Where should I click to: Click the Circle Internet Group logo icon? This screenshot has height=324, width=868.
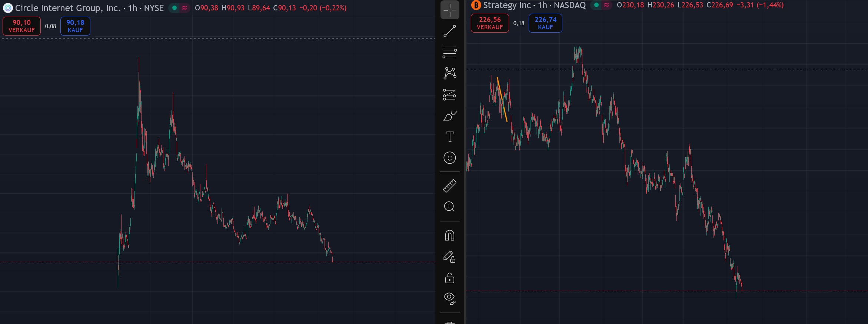(8, 8)
